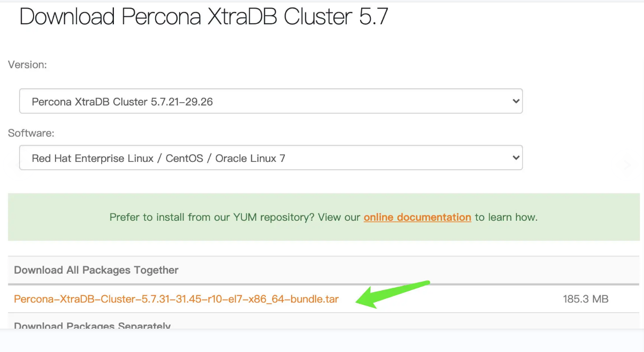This screenshot has height=352, width=644.
Task: Open the Red Hat Enterprise Linux software selector
Action: 270,158
